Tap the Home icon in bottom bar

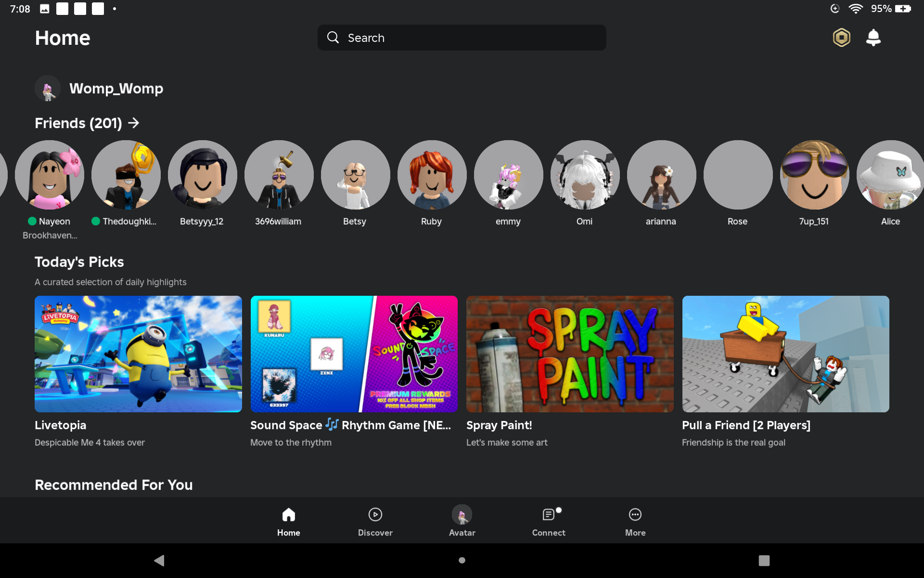click(288, 515)
